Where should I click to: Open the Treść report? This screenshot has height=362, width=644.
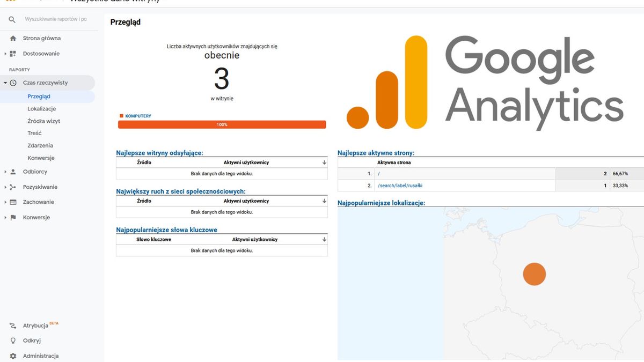click(x=34, y=133)
